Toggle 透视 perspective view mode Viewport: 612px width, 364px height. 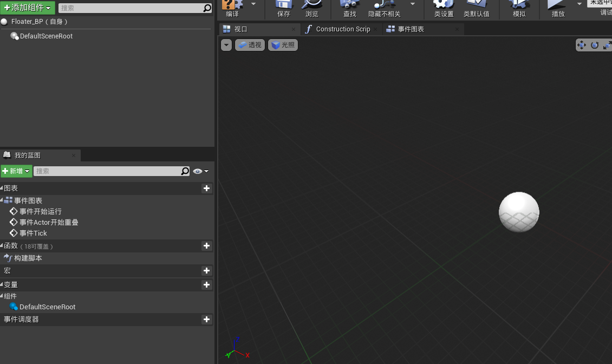tap(250, 44)
